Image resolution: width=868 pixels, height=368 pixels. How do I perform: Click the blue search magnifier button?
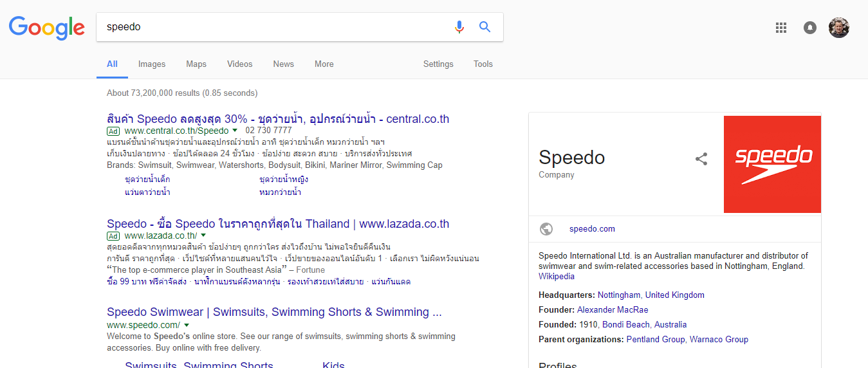click(485, 27)
